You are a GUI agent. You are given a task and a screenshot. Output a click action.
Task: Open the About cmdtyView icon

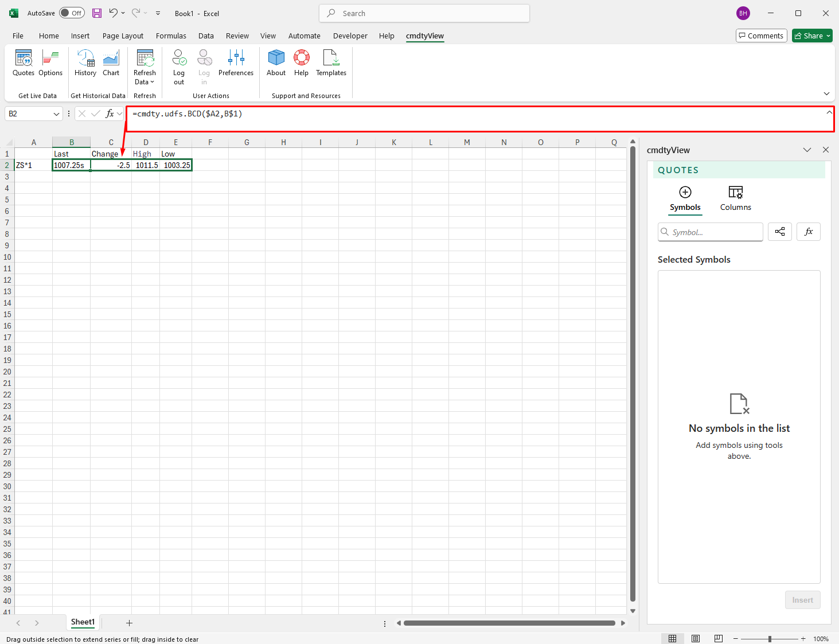[276, 63]
